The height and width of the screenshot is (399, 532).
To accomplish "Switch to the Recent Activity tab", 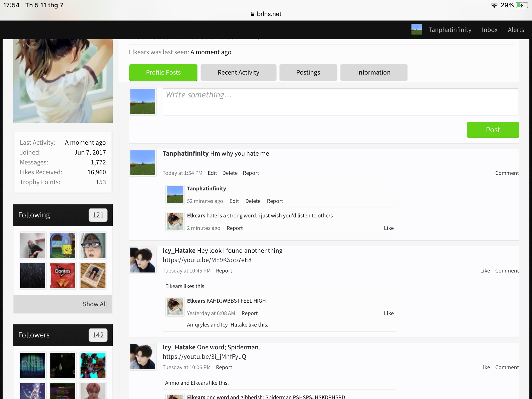I will [238, 72].
